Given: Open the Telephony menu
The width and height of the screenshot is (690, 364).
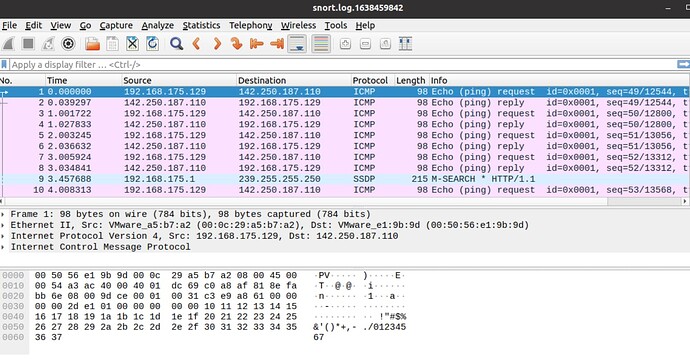Looking at the screenshot, I should pyautogui.click(x=250, y=26).
